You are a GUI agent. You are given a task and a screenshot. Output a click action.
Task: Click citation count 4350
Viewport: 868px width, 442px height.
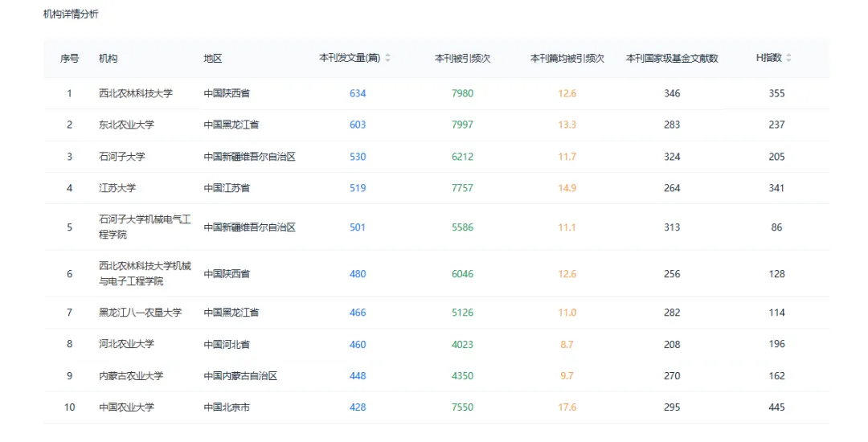[462, 375]
